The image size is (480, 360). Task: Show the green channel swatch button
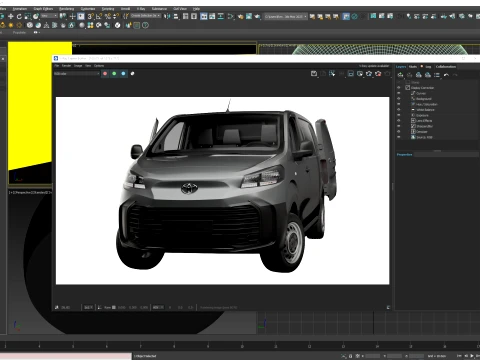click(114, 74)
